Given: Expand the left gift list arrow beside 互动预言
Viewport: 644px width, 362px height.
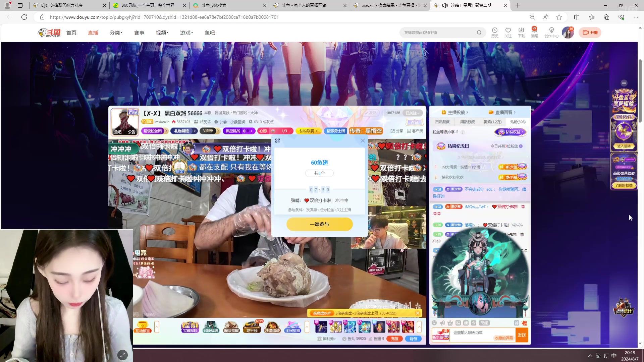Looking at the screenshot, I should (x=157, y=327).
